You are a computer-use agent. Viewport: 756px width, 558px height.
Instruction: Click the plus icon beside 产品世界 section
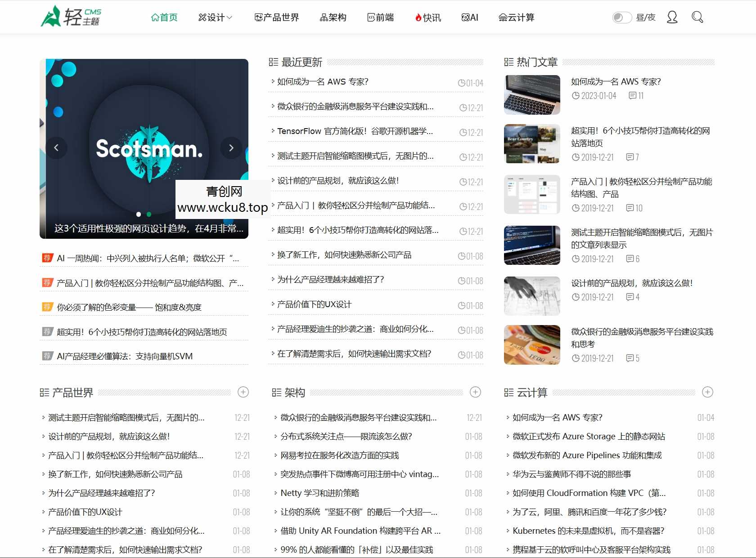(243, 392)
